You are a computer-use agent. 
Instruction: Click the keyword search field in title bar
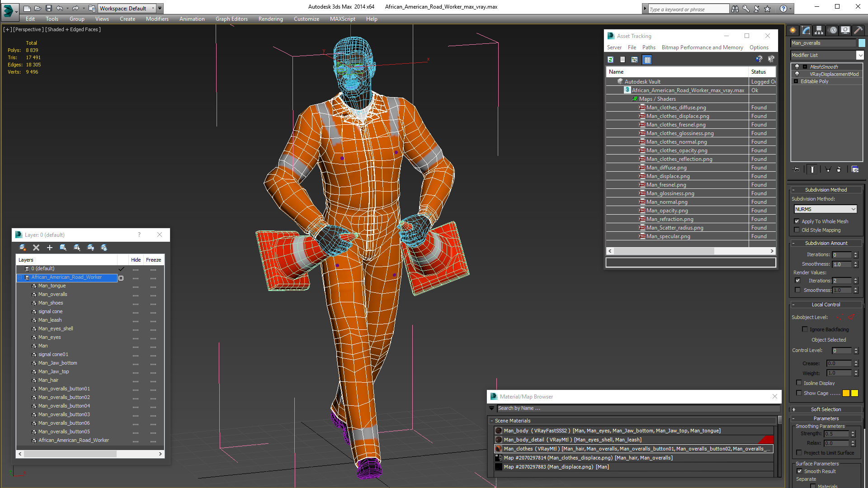689,9
